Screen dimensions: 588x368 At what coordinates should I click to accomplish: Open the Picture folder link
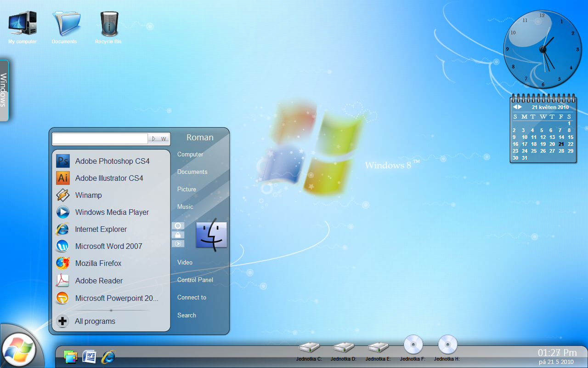tap(187, 190)
